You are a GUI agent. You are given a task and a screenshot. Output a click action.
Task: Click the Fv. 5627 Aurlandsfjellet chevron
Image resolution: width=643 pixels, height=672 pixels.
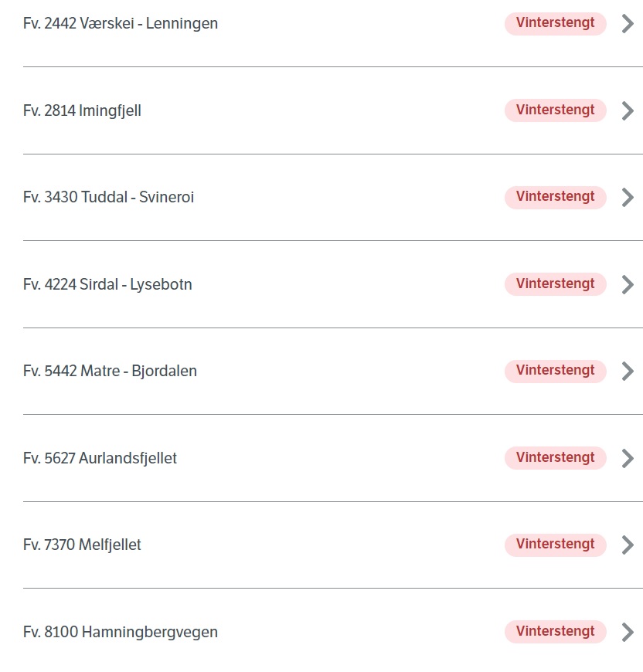[x=628, y=458]
